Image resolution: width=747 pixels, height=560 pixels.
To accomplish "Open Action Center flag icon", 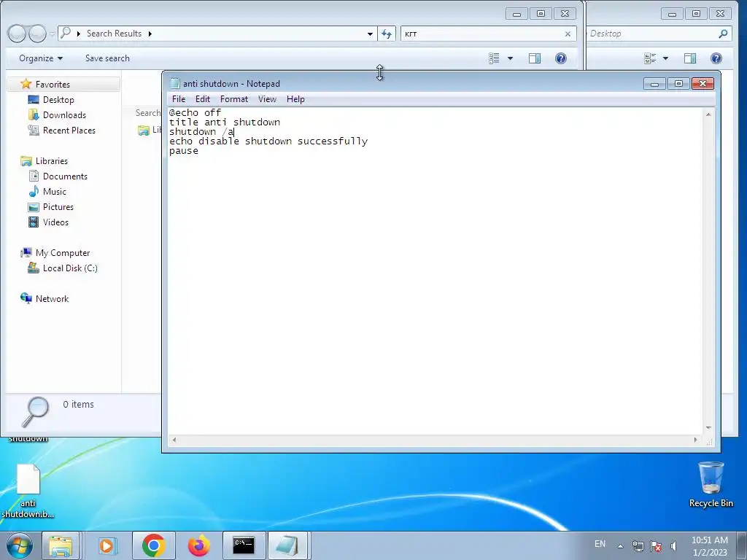I will (656, 546).
